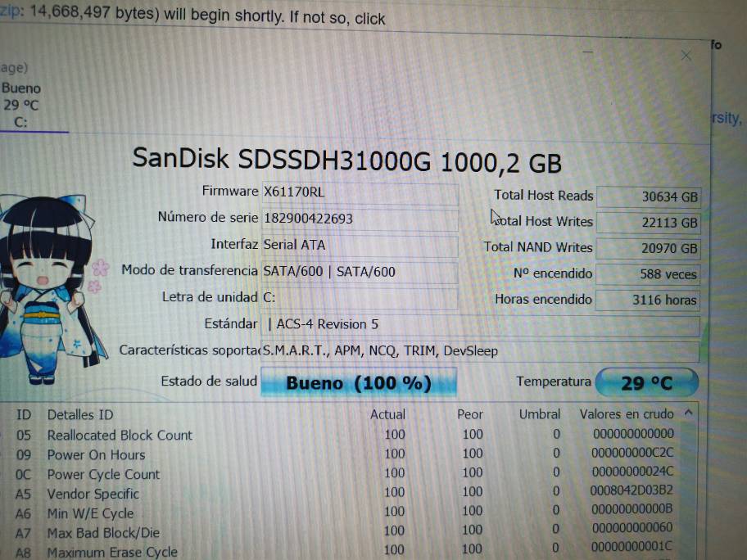Click the 29 °C temperature indicator
This screenshot has width=747, height=560.
tap(646, 383)
